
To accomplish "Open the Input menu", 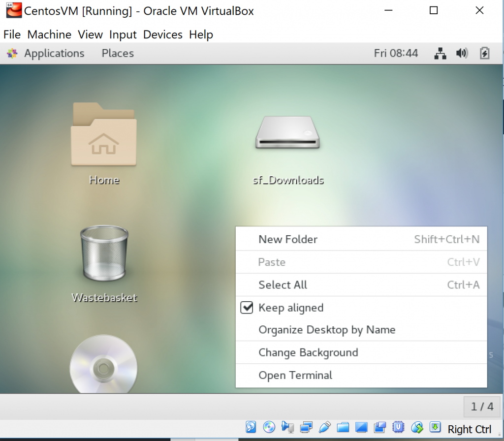I will tap(123, 34).
